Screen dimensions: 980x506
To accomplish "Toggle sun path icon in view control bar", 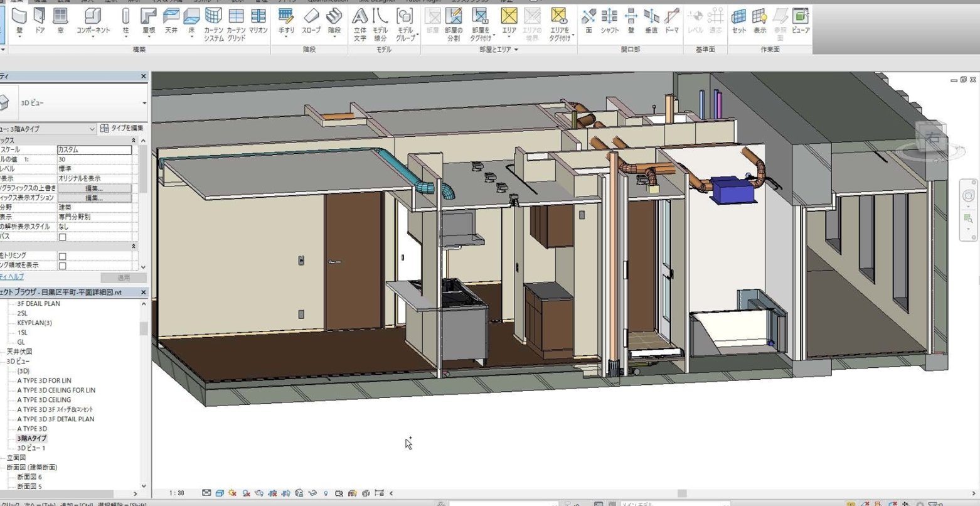I will point(233,493).
